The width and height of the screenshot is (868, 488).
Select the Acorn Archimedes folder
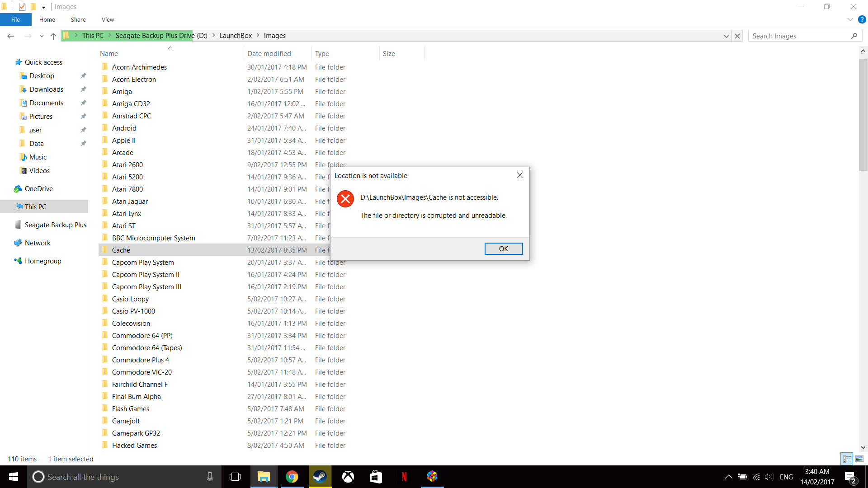(x=139, y=67)
